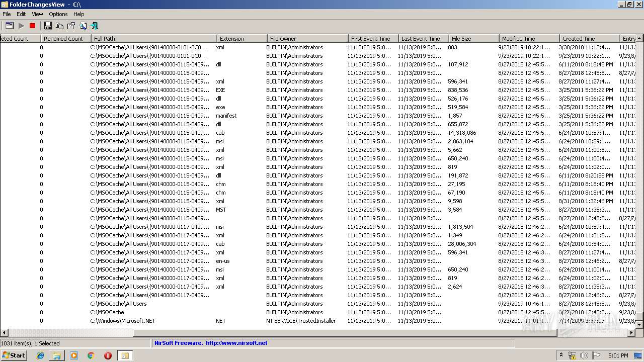
Task: Show hidden tray icons arrow
Action: (561, 355)
